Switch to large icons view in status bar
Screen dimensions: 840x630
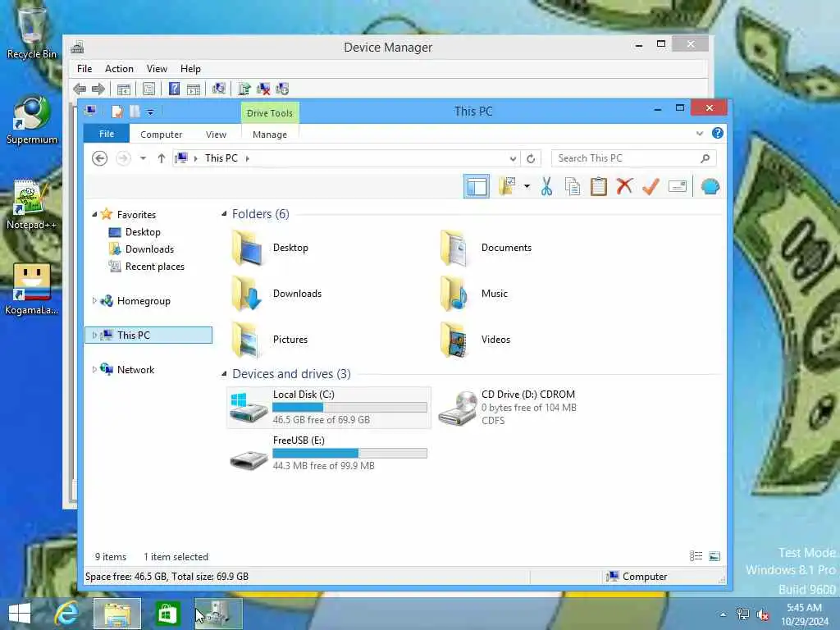[714, 556]
